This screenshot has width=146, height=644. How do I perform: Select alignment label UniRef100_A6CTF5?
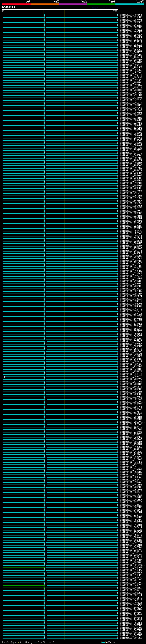131,623
